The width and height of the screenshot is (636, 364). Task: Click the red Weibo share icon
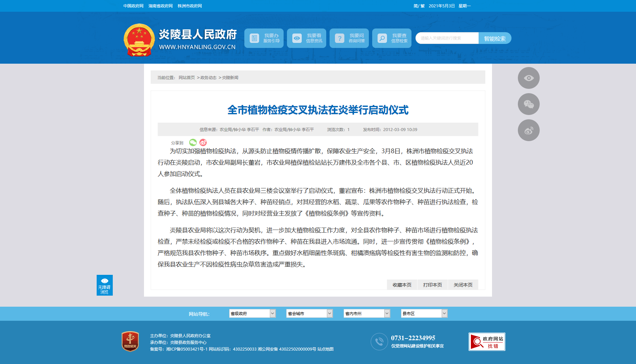pyautogui.click(x=203, y=142)
